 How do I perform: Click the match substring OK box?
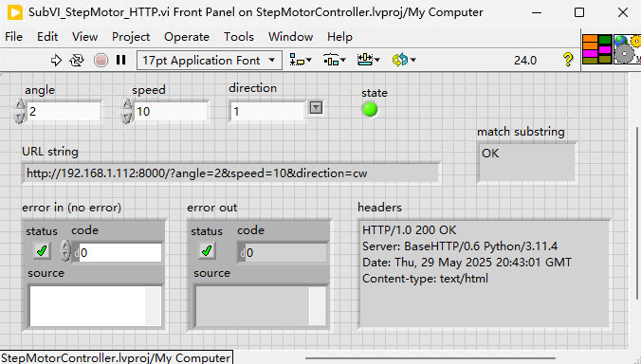coord(526,162)
